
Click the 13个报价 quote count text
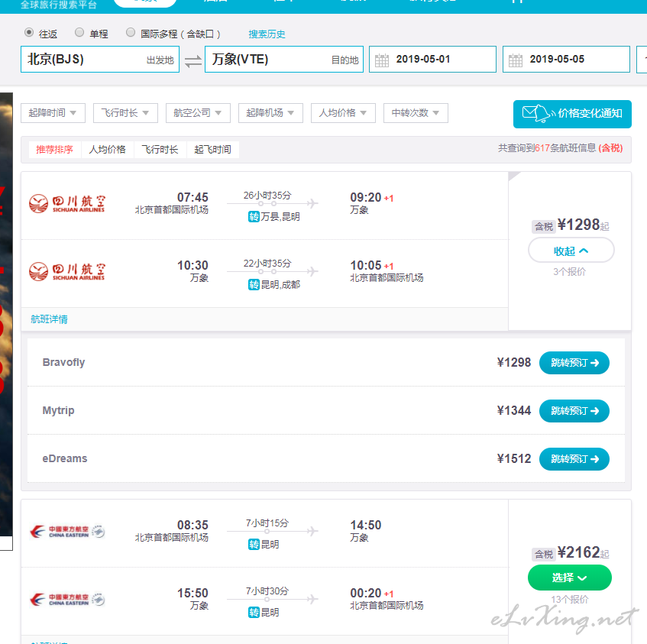pos(570,600)
